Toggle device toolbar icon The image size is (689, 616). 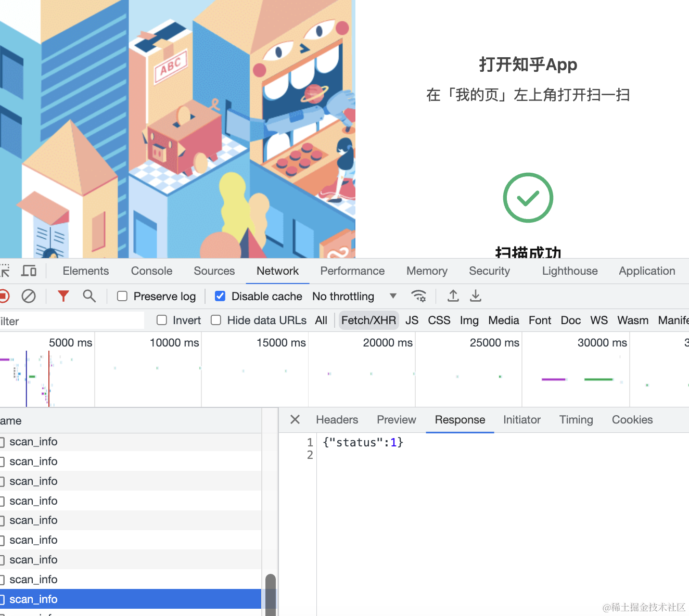coord(29,271)
